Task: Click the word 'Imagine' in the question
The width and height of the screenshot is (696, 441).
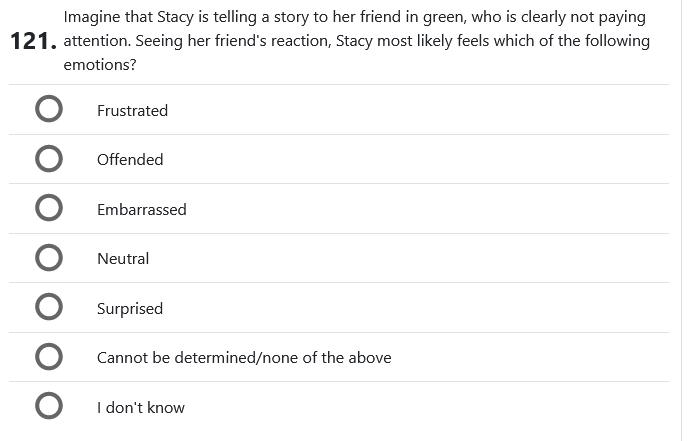Action: [x=93, y=17]
